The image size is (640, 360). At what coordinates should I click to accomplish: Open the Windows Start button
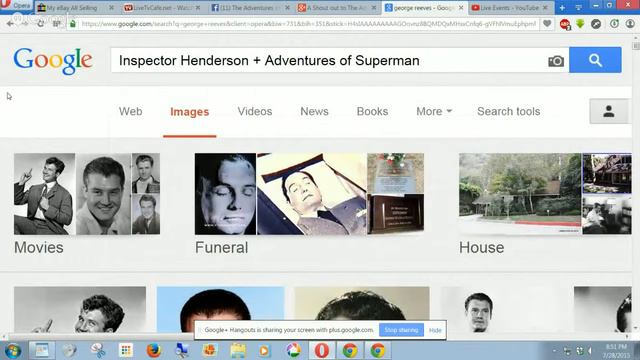13,351
